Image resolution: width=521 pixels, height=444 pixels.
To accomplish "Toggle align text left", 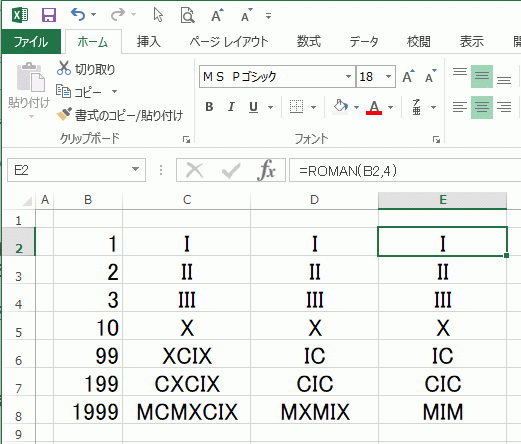I will click(460, 107).
